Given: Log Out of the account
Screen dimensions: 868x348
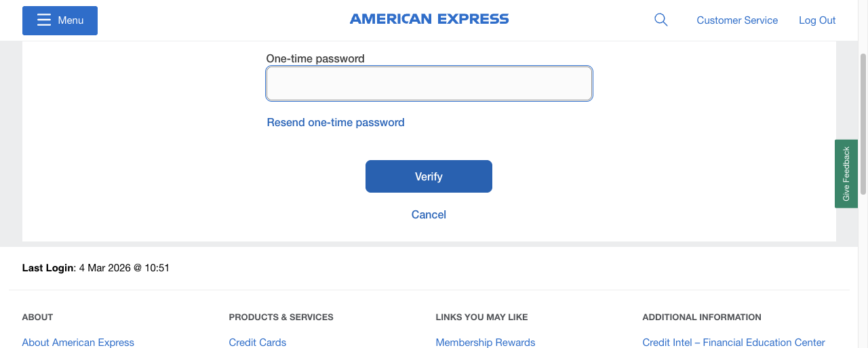Looking at the screenshot, I should 817,20.
